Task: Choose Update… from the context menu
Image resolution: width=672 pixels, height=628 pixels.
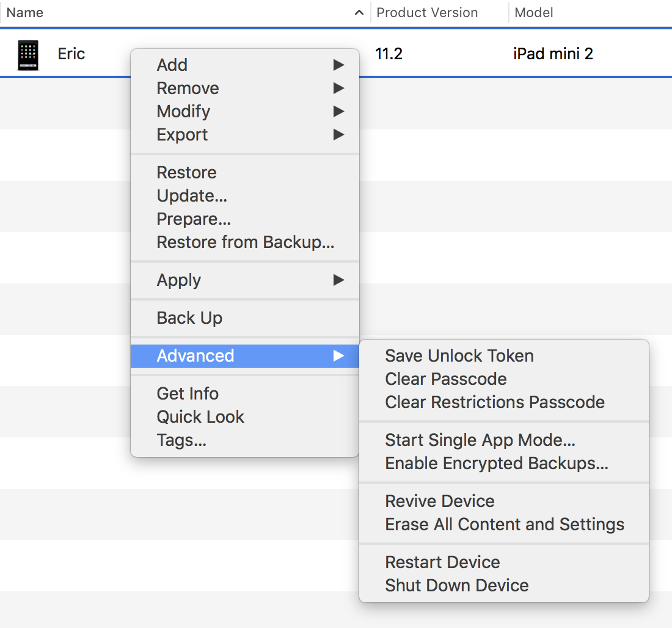Action: (x=245, y=196)
